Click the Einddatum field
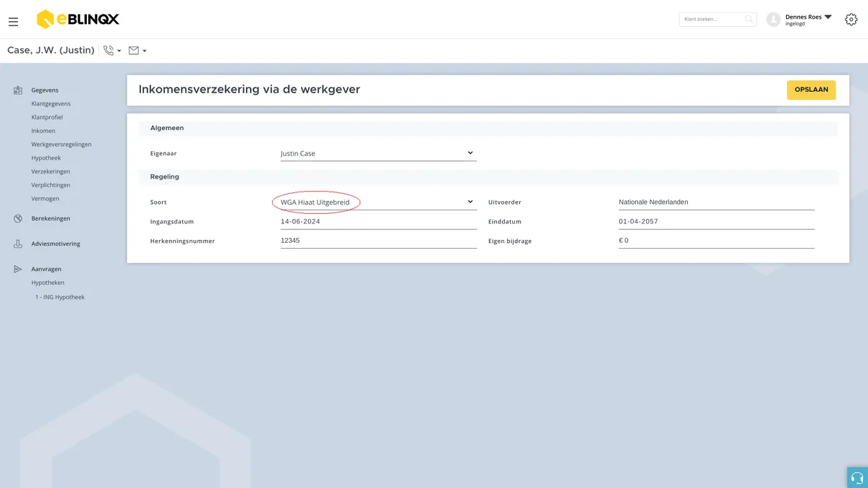868x488 pixels. (716, 222)
